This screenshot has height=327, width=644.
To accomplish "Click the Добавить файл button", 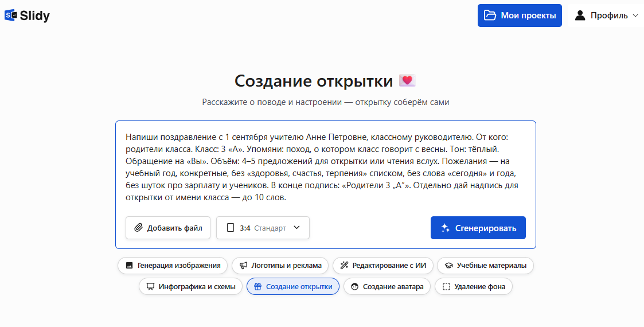I will (168, 228).
